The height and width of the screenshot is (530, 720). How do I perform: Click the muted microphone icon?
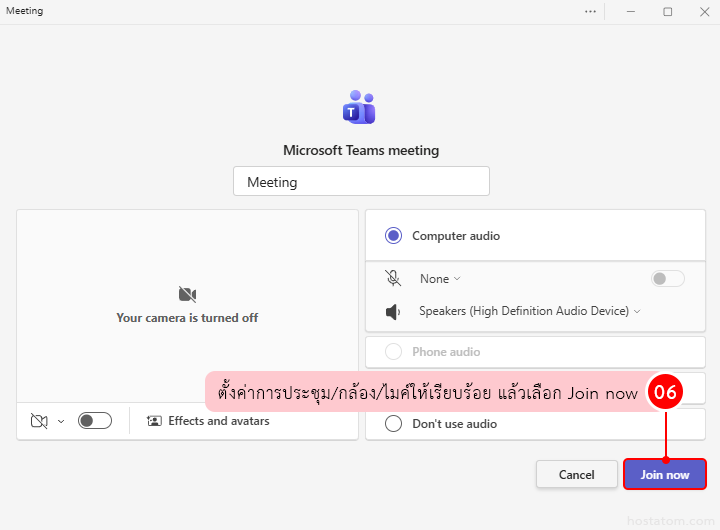[393, 278]
